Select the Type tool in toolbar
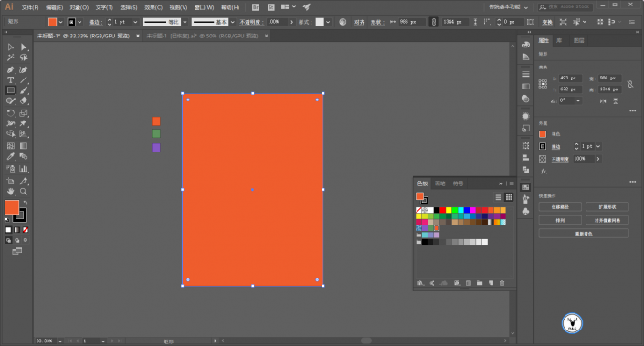Viewport: 644px width, 346px height. [11, 80]
